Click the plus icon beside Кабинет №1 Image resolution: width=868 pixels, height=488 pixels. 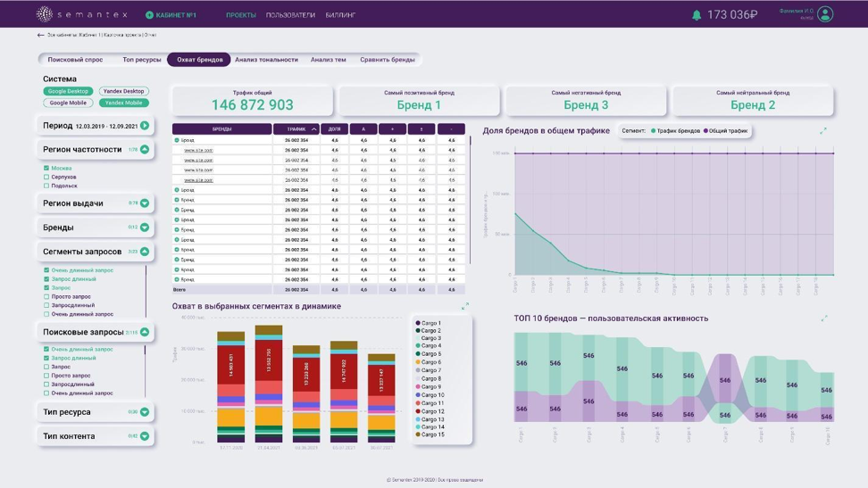[149, 15]
